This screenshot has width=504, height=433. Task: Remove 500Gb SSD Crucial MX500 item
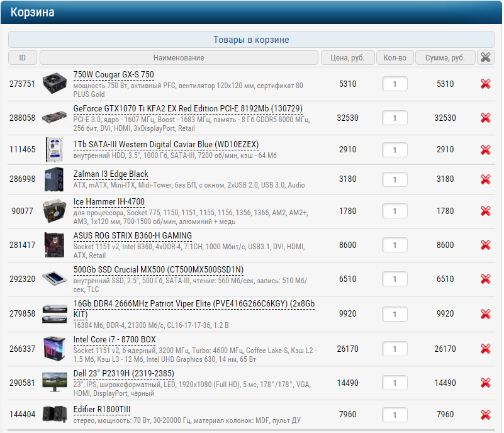(485, 279)
